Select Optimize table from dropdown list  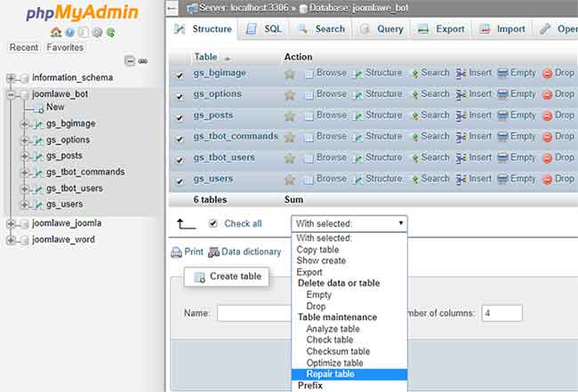point(349,363)
